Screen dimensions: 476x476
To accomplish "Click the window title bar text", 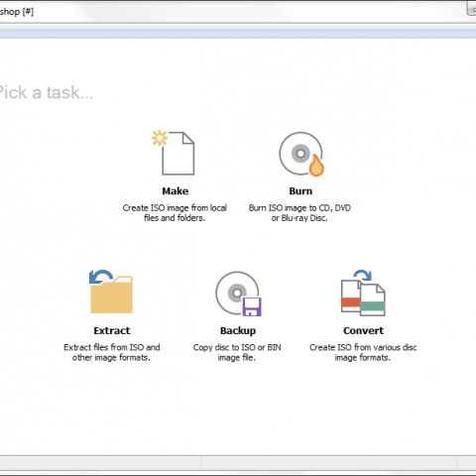I will [17, 12].
